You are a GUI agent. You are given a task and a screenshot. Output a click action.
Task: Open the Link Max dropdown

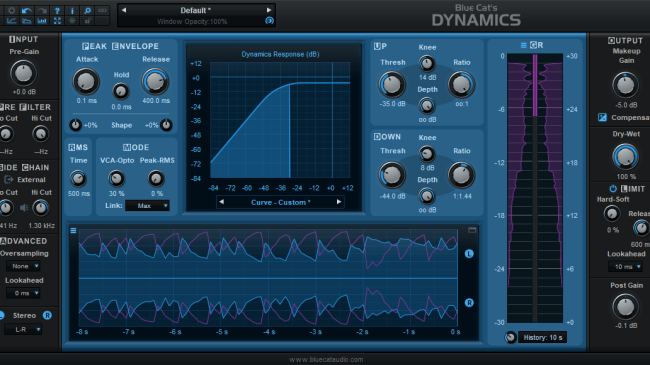point(147,206)
